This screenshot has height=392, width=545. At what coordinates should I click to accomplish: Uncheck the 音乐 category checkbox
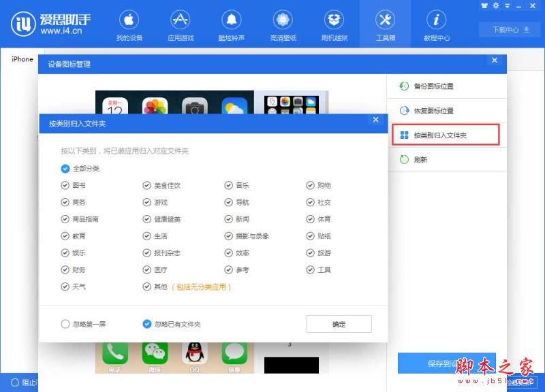click(230, 184)
